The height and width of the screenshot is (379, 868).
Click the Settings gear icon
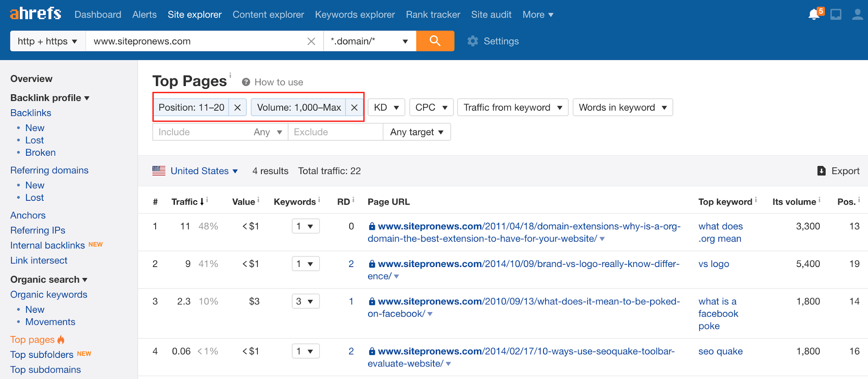point(473,41)
